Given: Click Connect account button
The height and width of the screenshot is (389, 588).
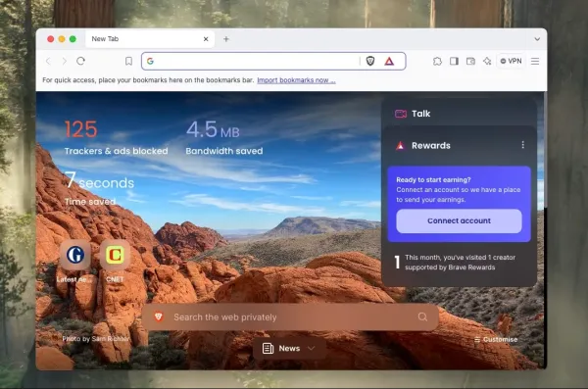Looking at the screenshot, I should tap(459, 220).
